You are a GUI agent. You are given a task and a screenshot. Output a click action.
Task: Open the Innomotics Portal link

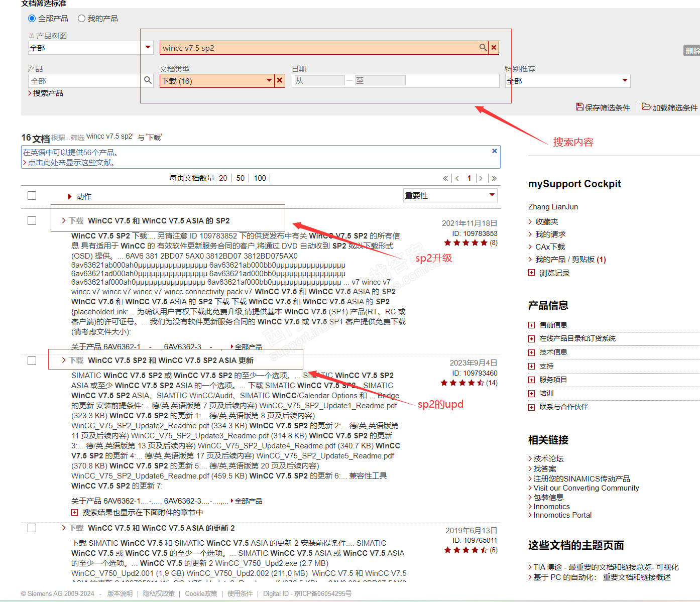(562, 515)
